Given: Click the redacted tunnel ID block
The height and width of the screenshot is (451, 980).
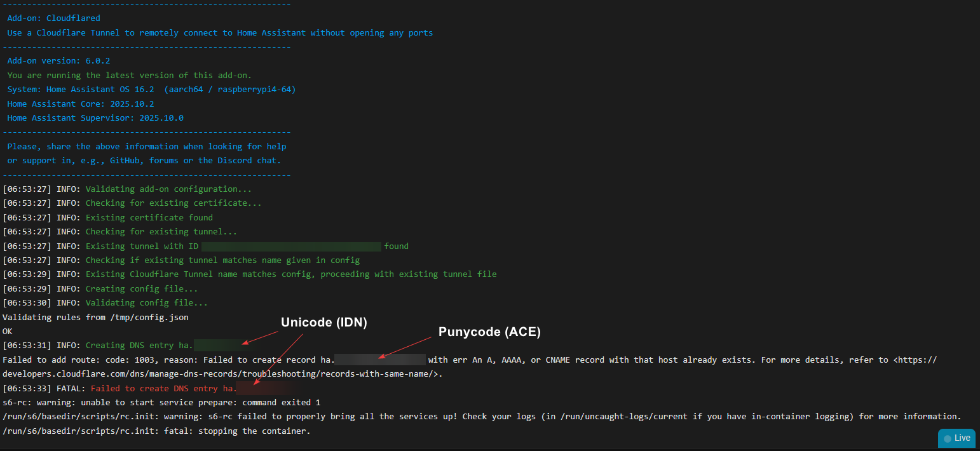Looking at the screenshot, I should tap(291, 246).
